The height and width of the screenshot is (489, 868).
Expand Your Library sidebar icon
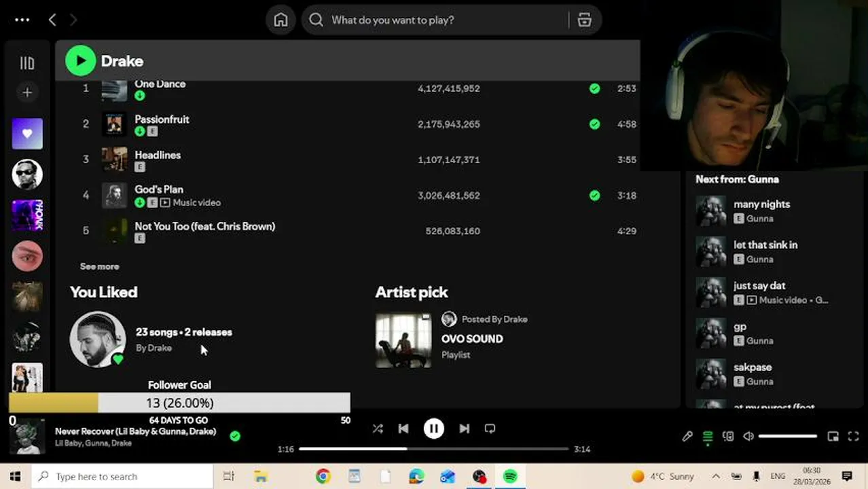click(x=27, y=63)
